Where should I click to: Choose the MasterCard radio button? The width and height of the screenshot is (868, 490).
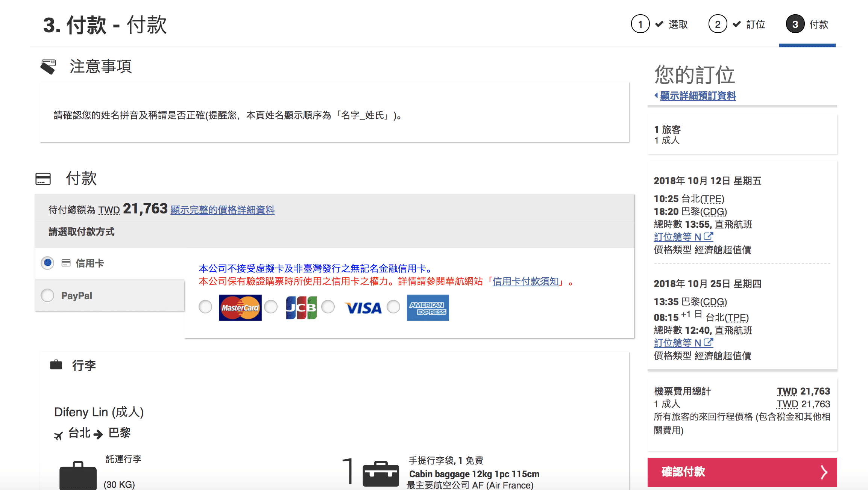205,307
